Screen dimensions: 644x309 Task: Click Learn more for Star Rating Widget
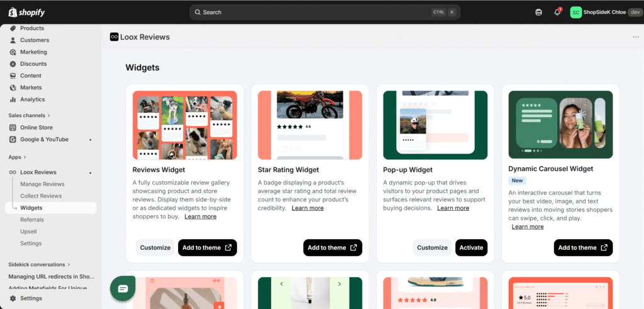[308, 208]
